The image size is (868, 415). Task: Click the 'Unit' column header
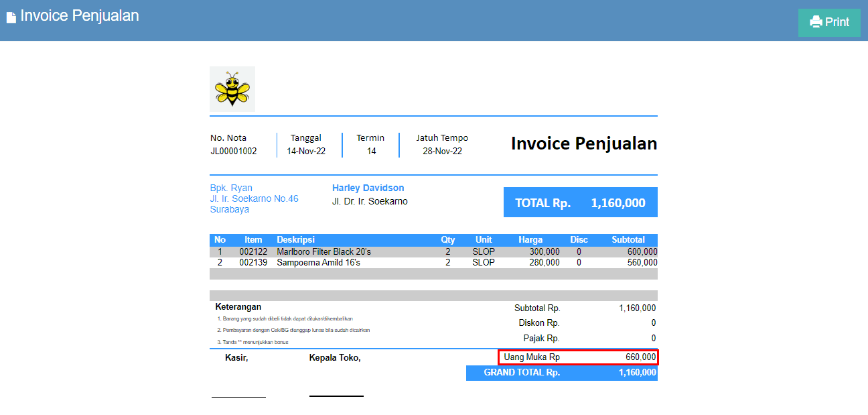(x=484, y=239)
